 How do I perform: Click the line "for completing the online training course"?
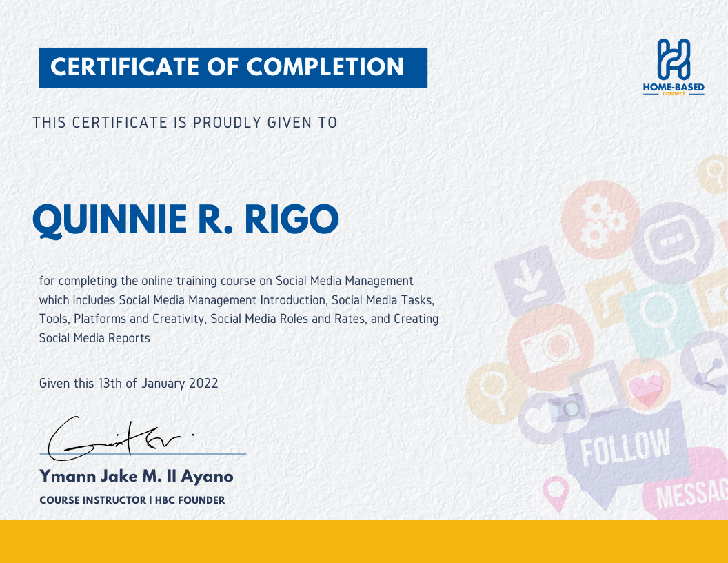point(226,281)
